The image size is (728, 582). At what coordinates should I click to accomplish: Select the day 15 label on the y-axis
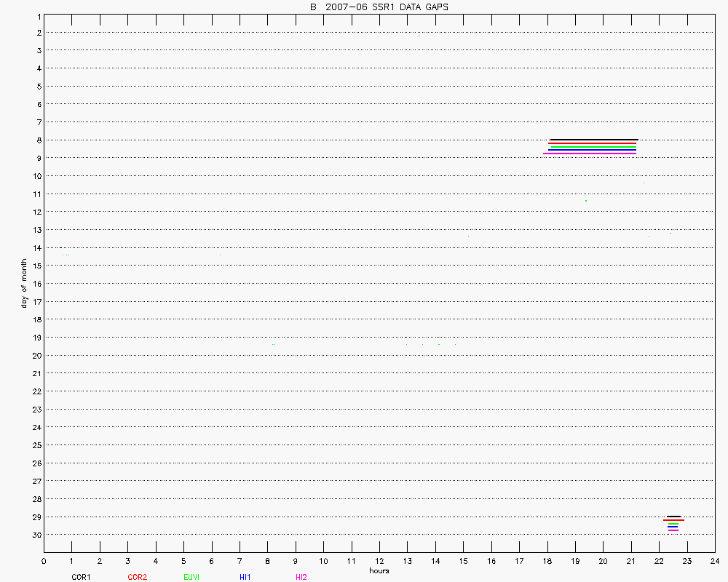(35, 266)
